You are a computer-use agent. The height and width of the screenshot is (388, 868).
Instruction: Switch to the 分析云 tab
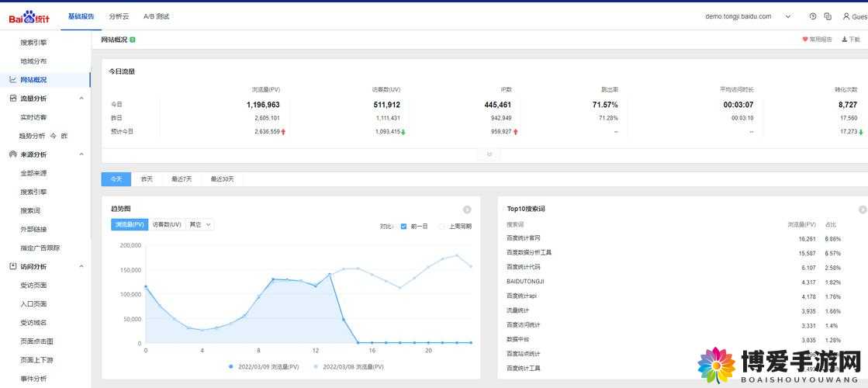click(x=119, y=16)
